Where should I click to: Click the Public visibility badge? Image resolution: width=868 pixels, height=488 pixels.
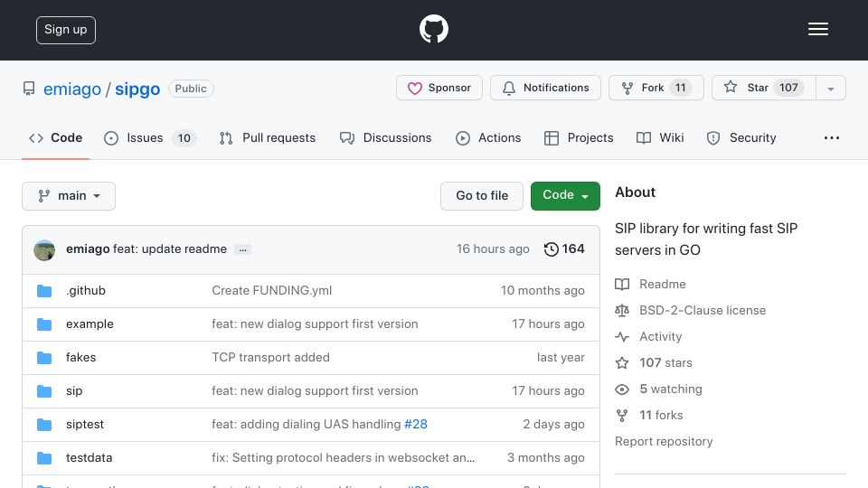point(191,89)
